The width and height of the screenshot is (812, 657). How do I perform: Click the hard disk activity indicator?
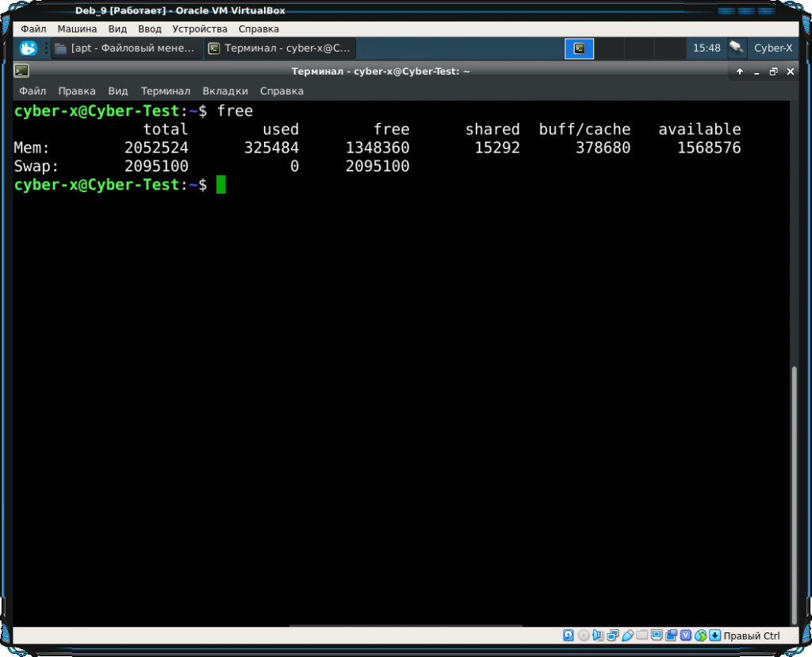pyautogui.click(x=568, y=636)
